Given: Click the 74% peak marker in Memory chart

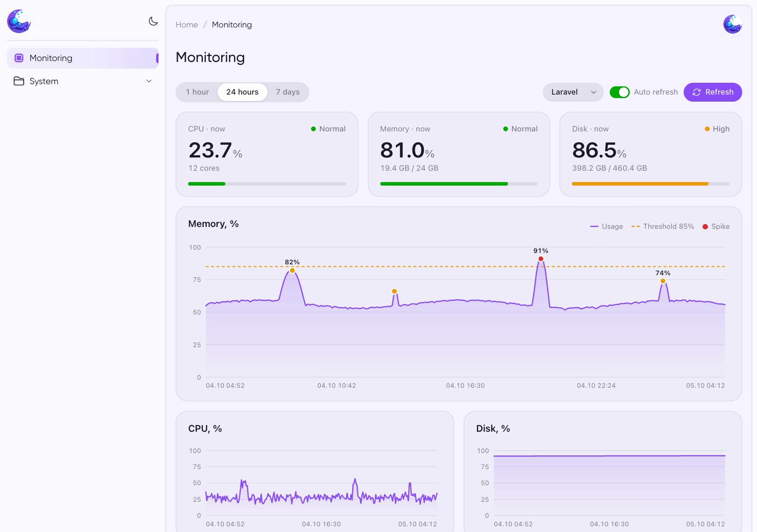Looking at the screenshot, I should coord(663,281).
